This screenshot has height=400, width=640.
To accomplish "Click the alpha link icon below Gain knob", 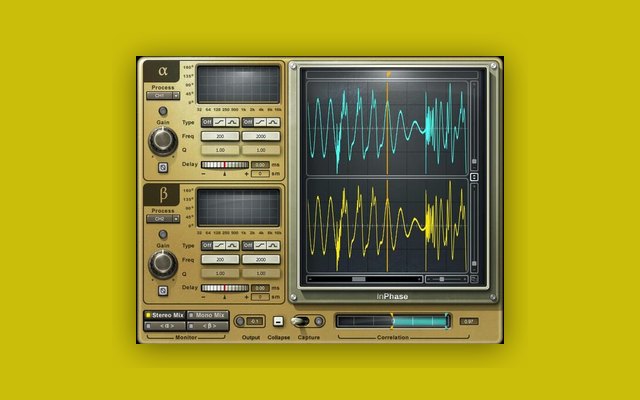I will point(163,167).
